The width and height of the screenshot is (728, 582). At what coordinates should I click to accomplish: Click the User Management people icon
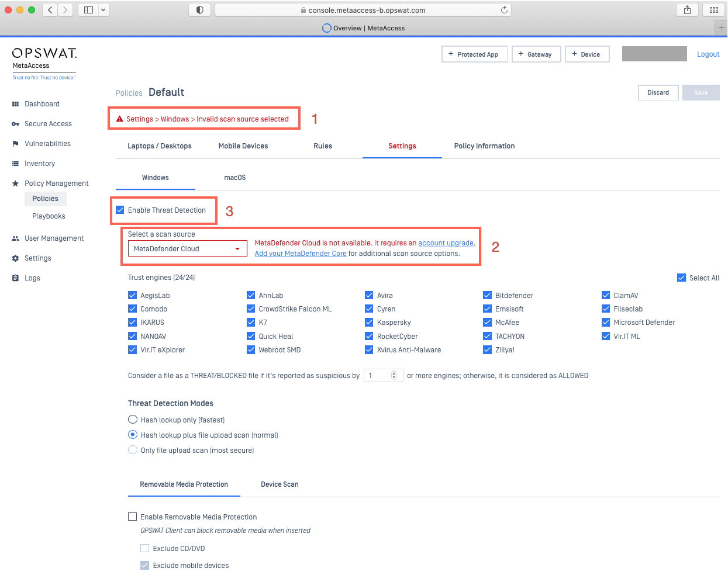(15, 238)
